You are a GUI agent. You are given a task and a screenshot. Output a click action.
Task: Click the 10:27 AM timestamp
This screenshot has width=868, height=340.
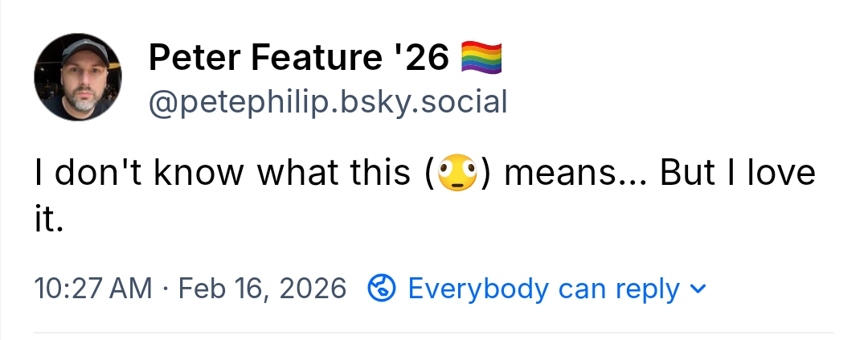[x=92, y=288]
